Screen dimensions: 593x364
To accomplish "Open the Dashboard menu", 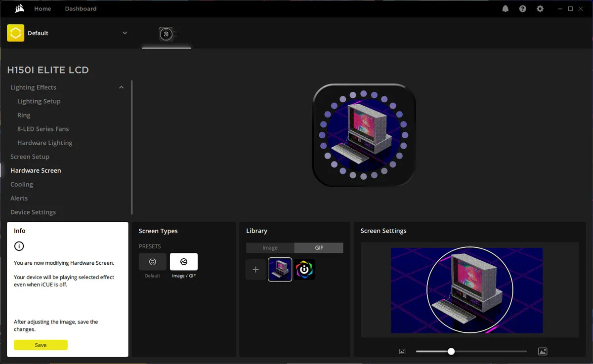I will 81,9.
